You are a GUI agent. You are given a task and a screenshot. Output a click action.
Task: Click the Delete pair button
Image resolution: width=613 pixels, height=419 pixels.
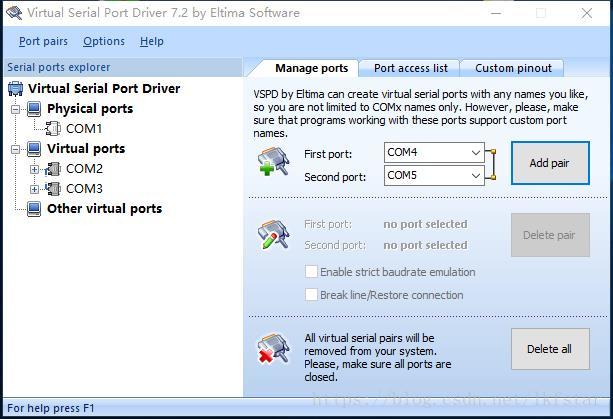[550, 235]
